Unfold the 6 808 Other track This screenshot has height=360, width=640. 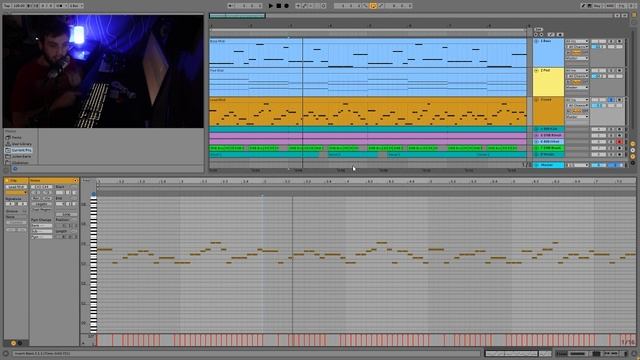537,142
